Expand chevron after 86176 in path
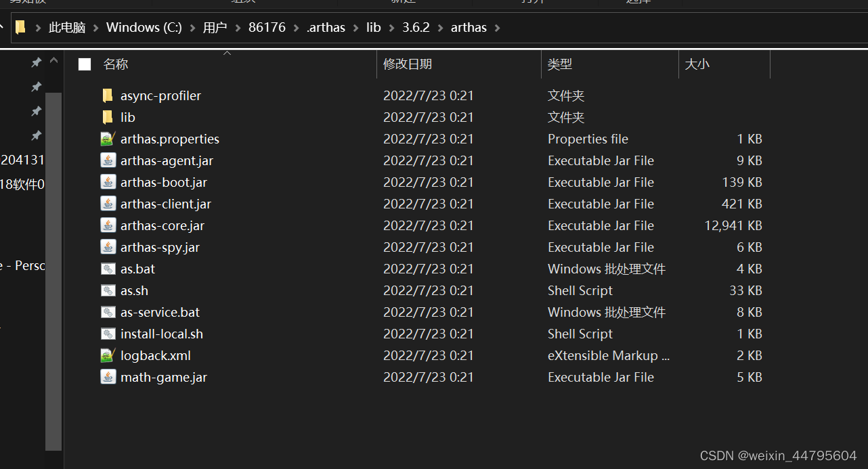The width and height of the screenshot is (868, 469). click(296, 28)
